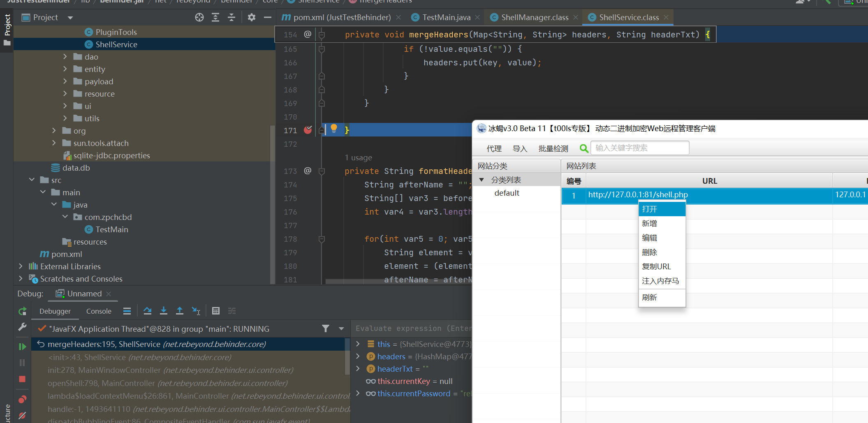
Task: View breakpoints with red circles icon
Action: (x=22, y=399)
